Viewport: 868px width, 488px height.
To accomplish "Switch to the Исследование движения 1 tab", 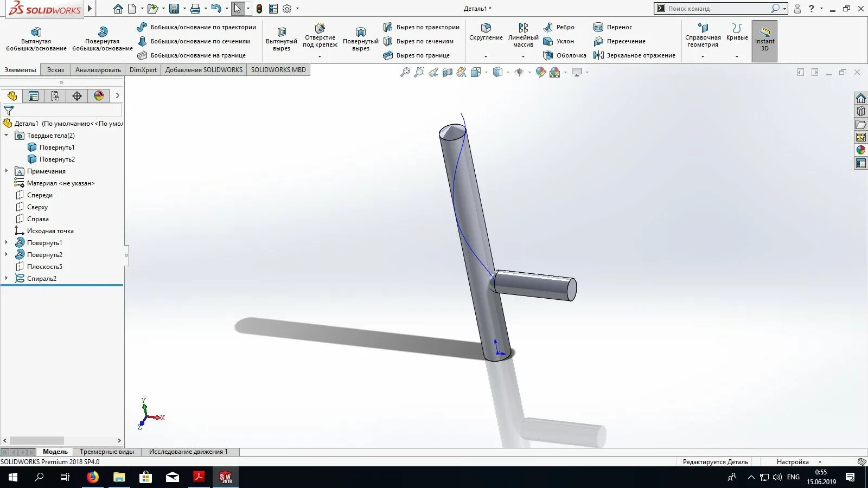I will tap(188, 451).
